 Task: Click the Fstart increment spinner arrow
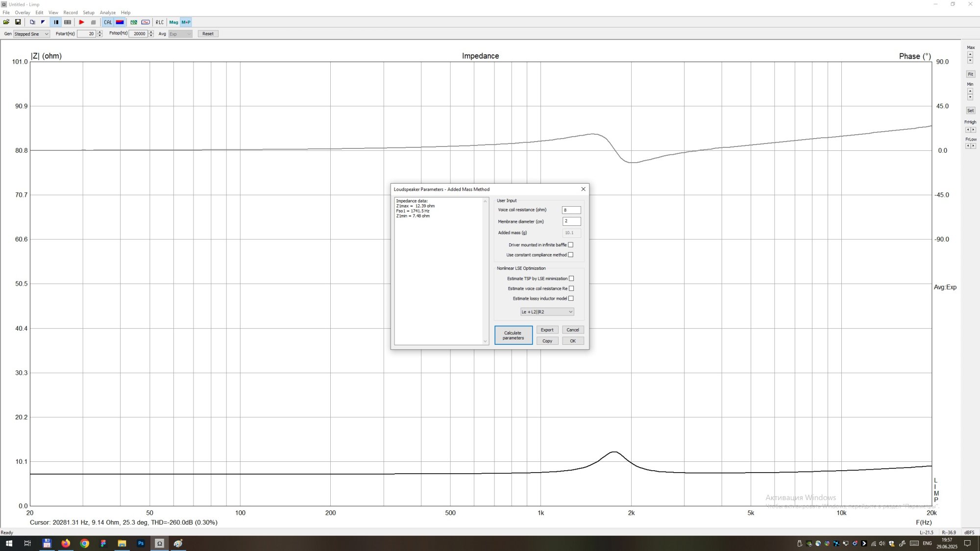click(100, 32)
